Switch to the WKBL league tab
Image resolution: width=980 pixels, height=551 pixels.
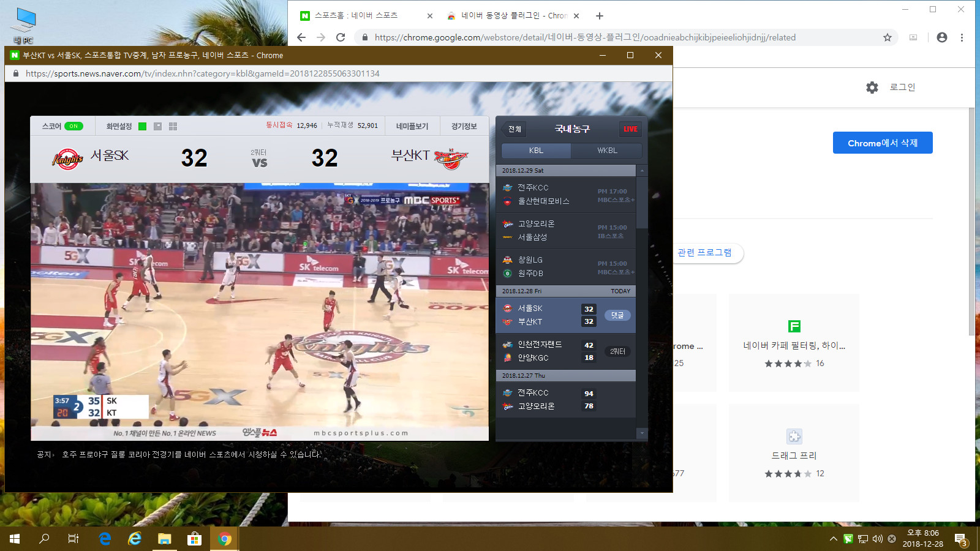[x=607, y=151]
